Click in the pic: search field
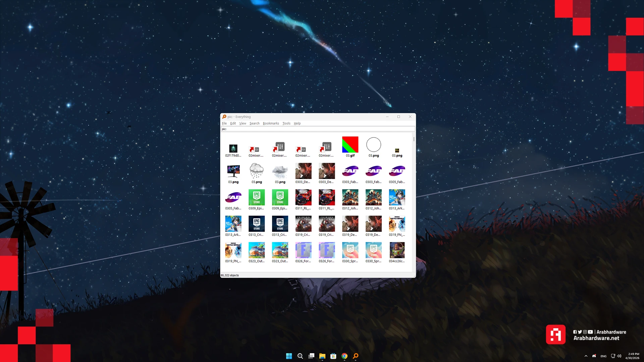This screenshot has width=644, height=362. point(317,129)
